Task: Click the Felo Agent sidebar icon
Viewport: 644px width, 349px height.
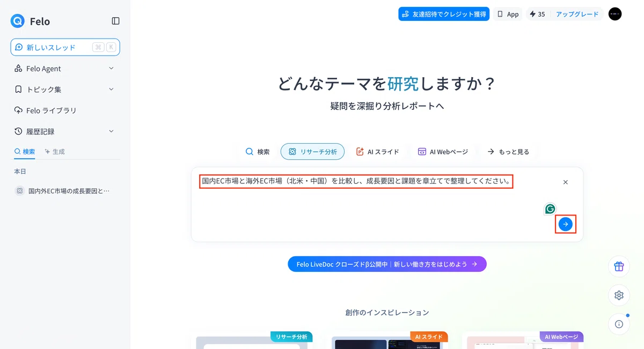Action: tap(18, 69)
